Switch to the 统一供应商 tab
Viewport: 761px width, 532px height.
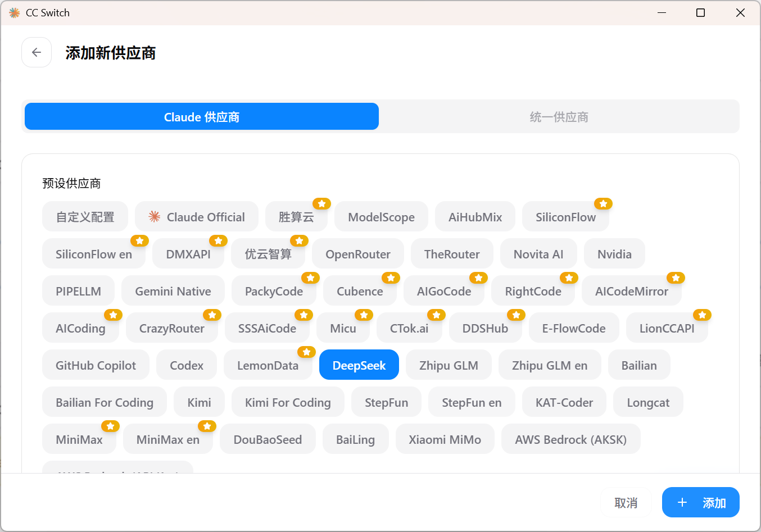tap(559, 117)
